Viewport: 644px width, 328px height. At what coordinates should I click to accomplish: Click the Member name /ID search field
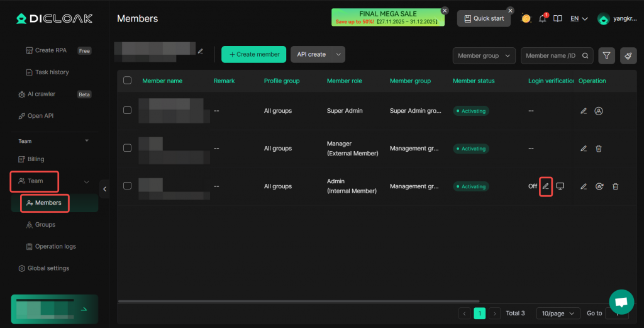551,55
